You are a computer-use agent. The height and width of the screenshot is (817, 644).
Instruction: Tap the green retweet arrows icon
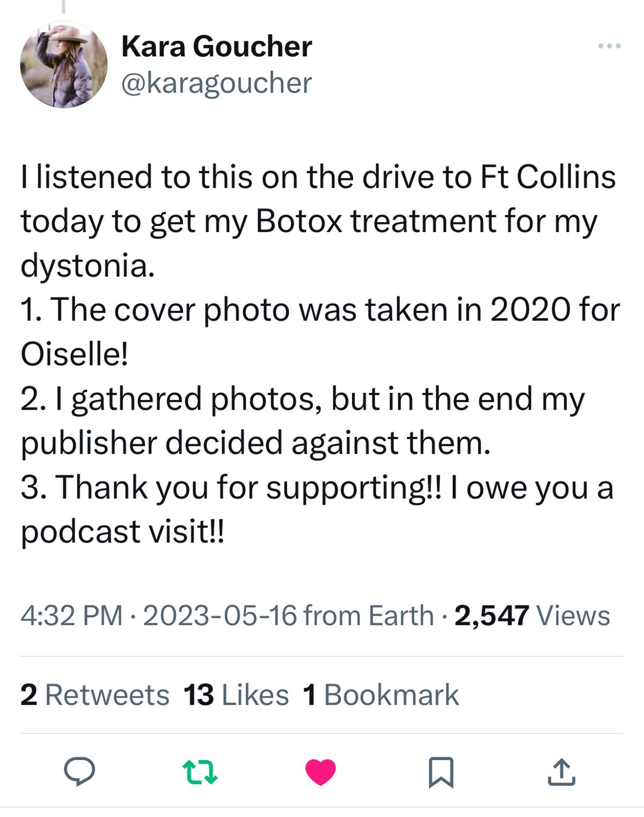coord(200,772)
